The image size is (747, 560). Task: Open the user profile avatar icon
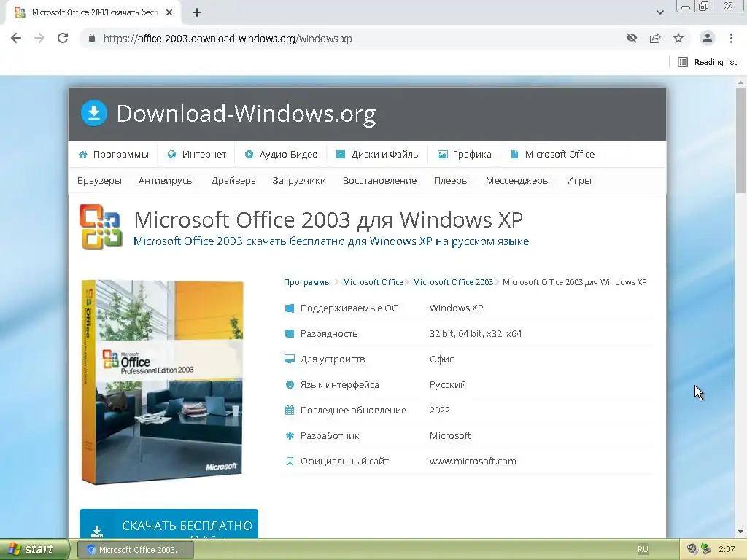pos(708,38)
